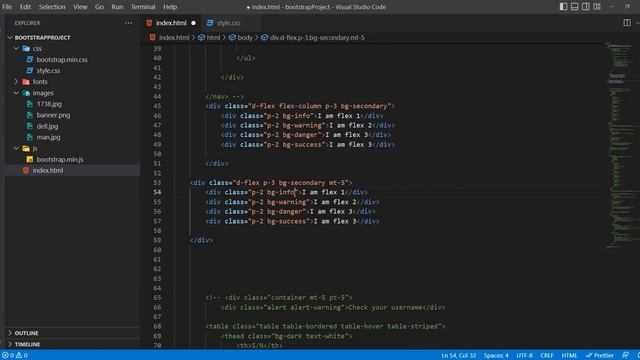
Task: Click bootstrap.min.js file icon
Action: [x=30, y=160]
